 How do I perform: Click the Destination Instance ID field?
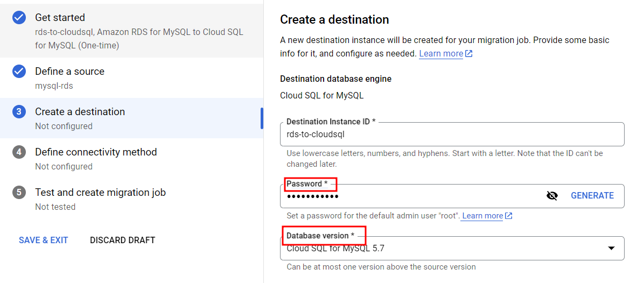[x=452, y=134]
